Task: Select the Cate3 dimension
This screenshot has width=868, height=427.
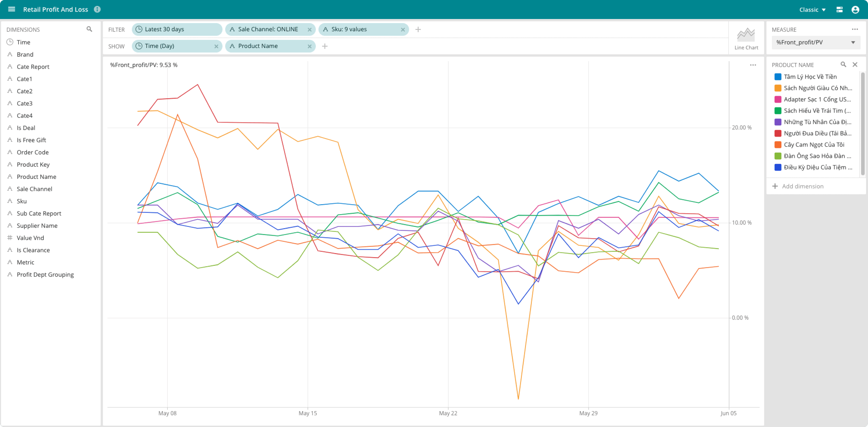Action: click(51, 104)
